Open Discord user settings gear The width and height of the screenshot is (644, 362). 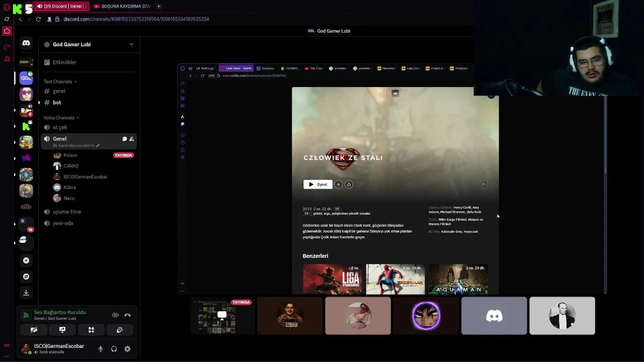click(x=127, y=349)
